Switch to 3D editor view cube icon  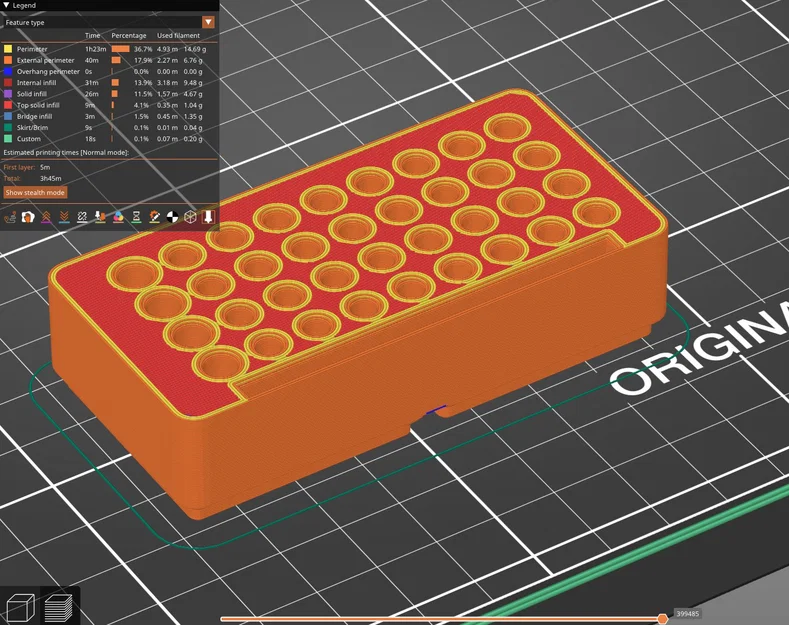[x=21, y=607]
